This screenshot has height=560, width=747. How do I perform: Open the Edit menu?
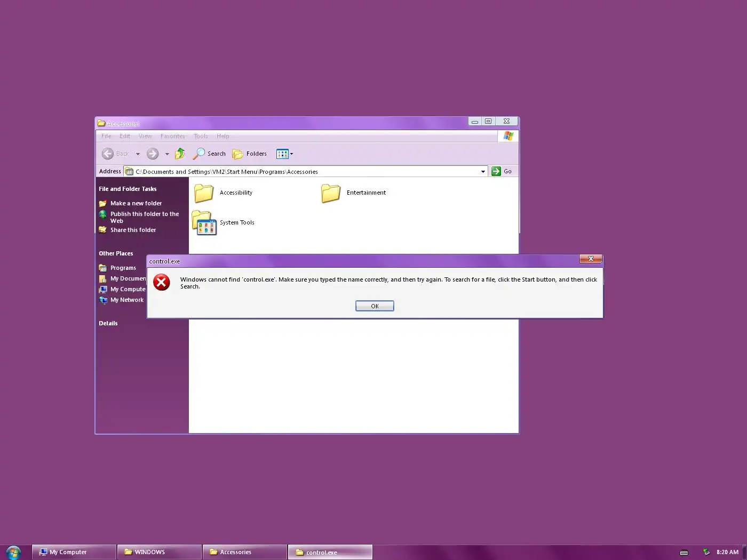125,136
